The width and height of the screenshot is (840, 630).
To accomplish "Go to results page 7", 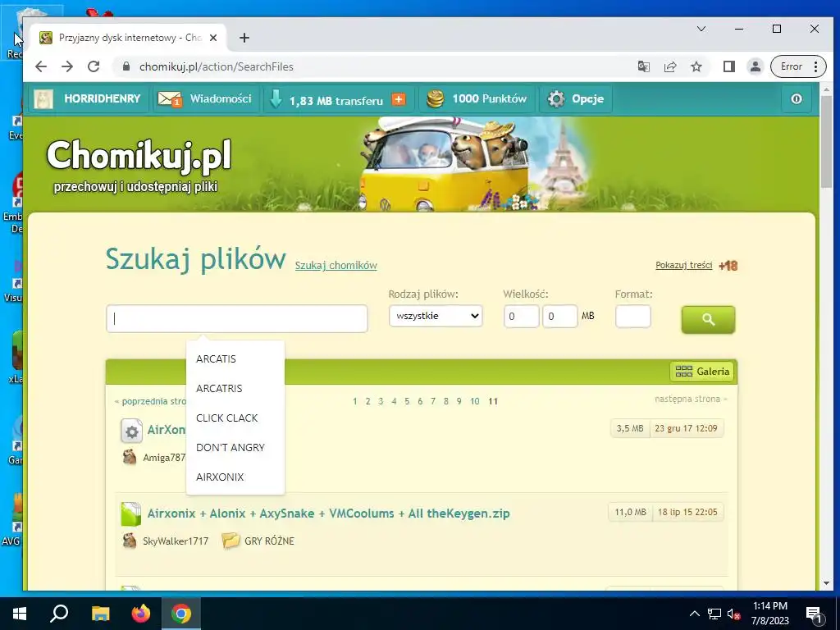I will tap(433, 401).
